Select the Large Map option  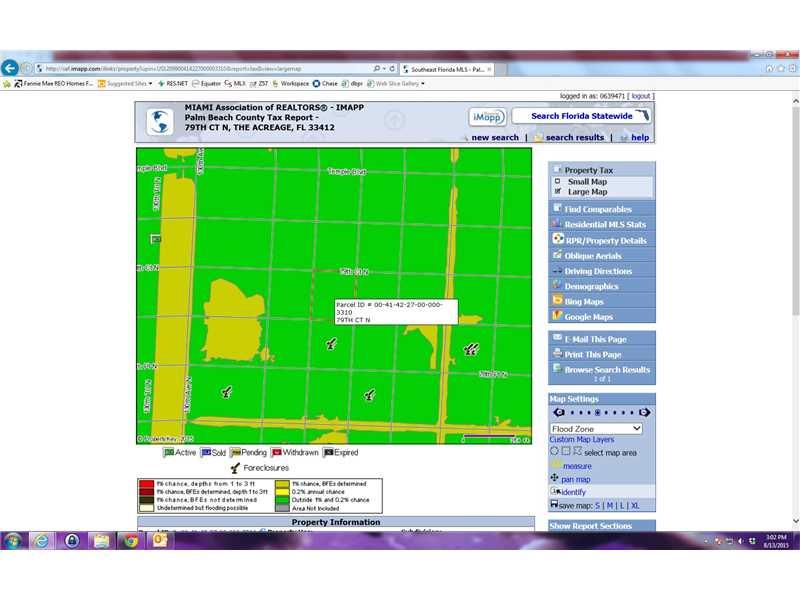(558, 192)
